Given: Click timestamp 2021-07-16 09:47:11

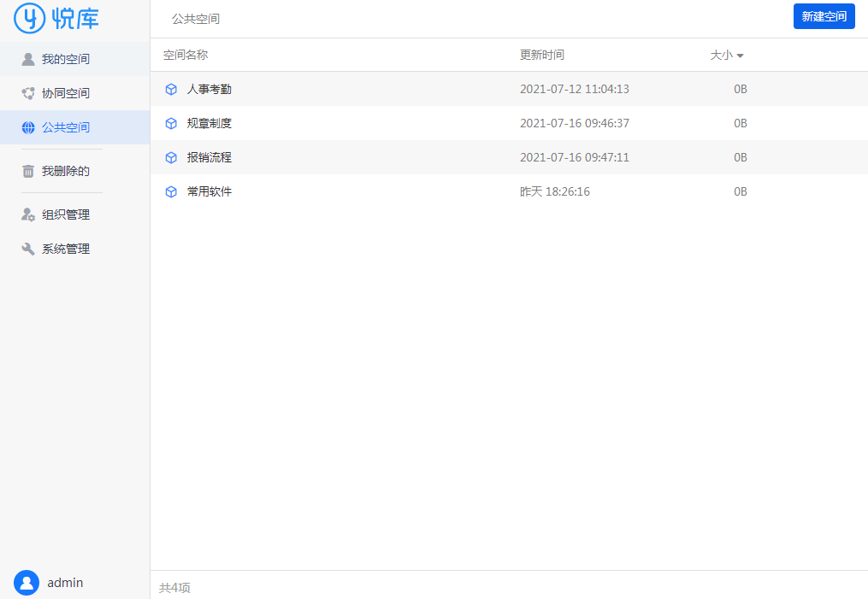Looking at the screenshot, I should coord(575,157).
